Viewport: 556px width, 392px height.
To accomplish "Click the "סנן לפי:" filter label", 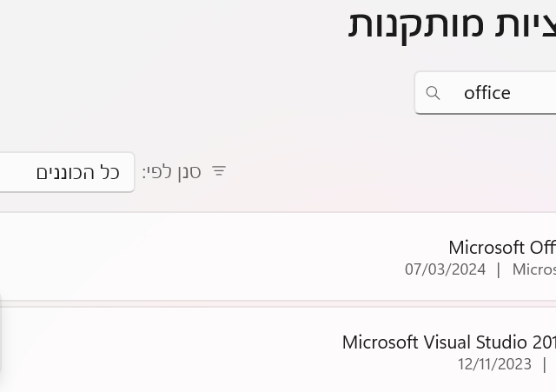I will [x=172, y=172].
